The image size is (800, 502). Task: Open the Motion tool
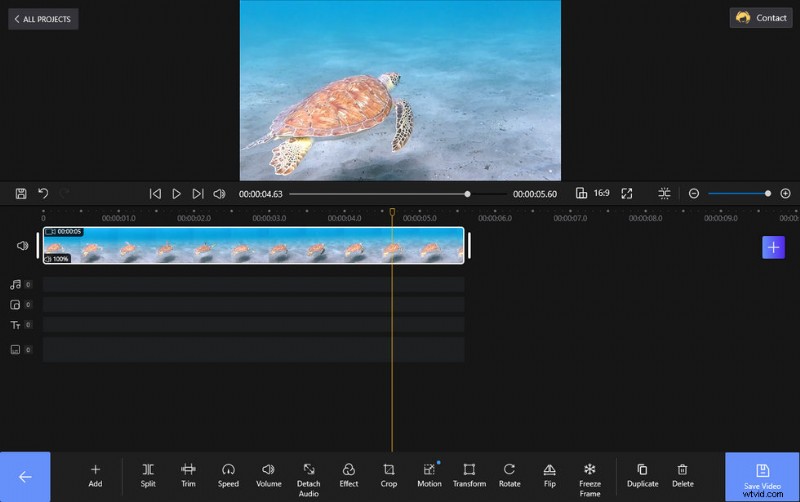429,474
